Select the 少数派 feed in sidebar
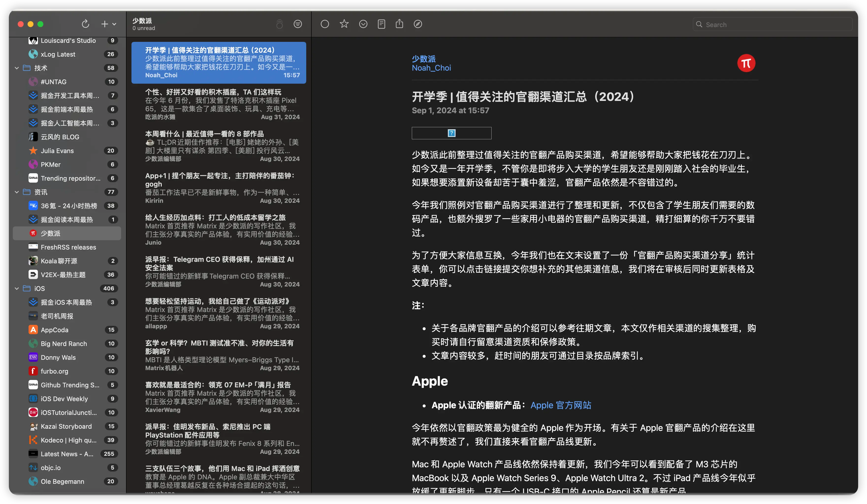867x504 pixels. pos(67,233)
